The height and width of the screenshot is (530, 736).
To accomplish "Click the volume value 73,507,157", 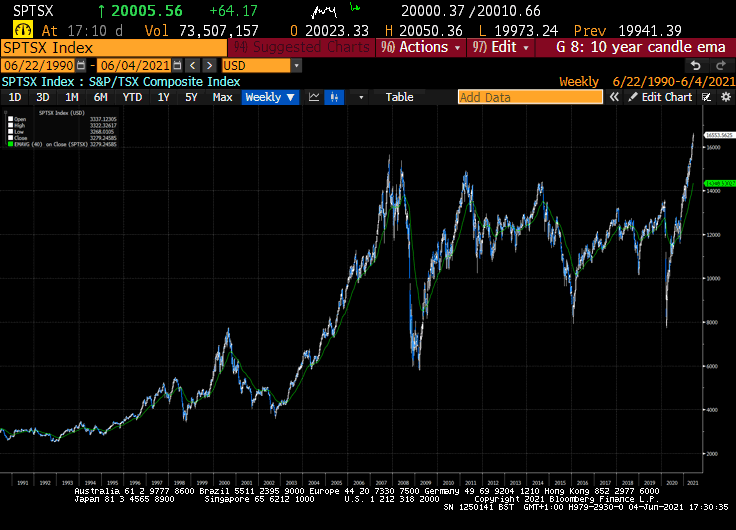I will pos(219,31).
